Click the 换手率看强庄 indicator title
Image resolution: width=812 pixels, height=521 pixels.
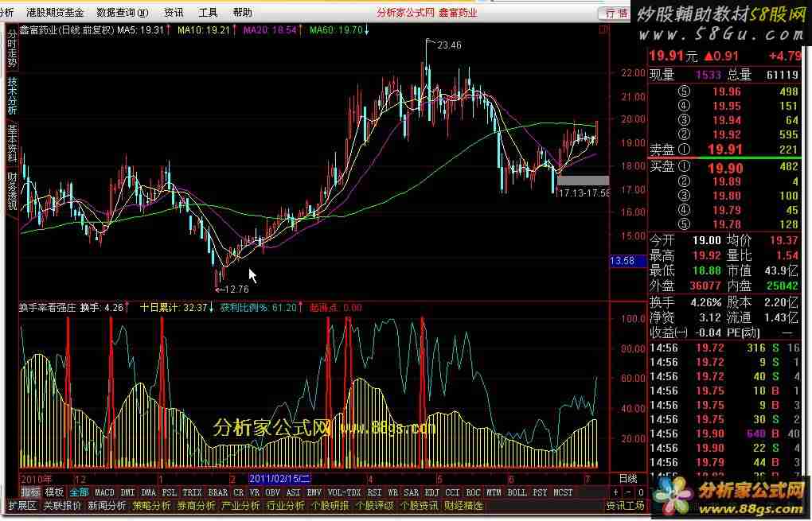click(48, 308)
